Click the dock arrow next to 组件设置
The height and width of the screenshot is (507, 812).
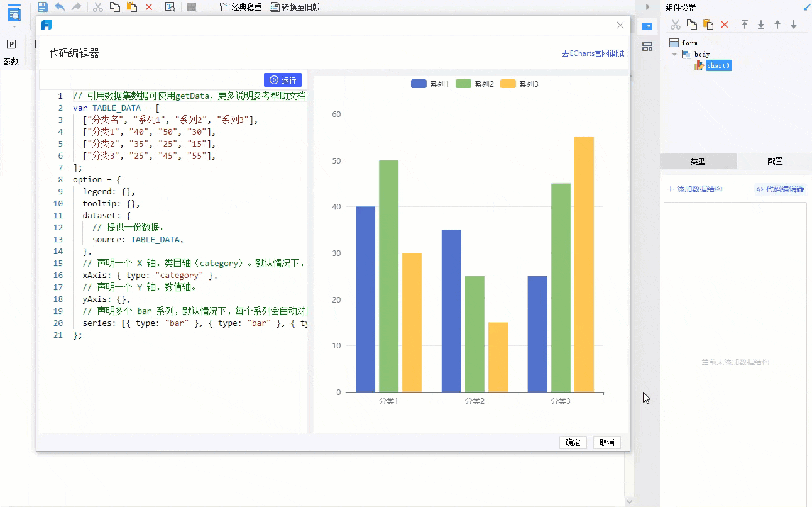[x=807, y=8]
